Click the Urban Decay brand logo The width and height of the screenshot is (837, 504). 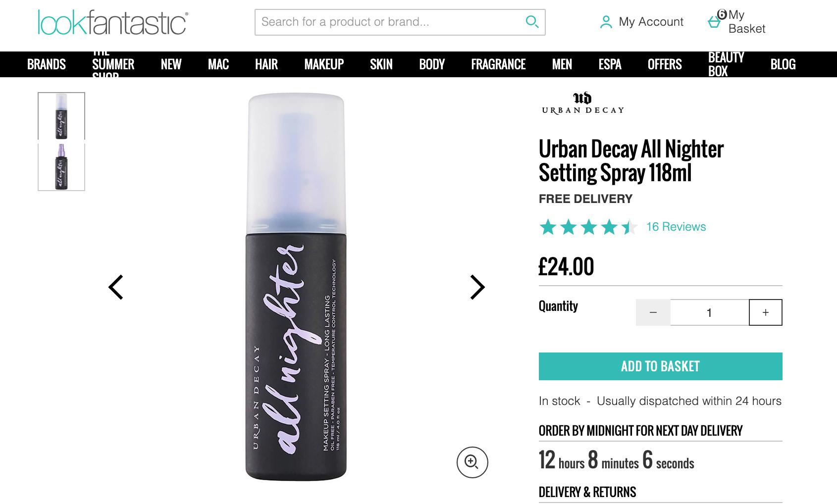click(582, 103)
